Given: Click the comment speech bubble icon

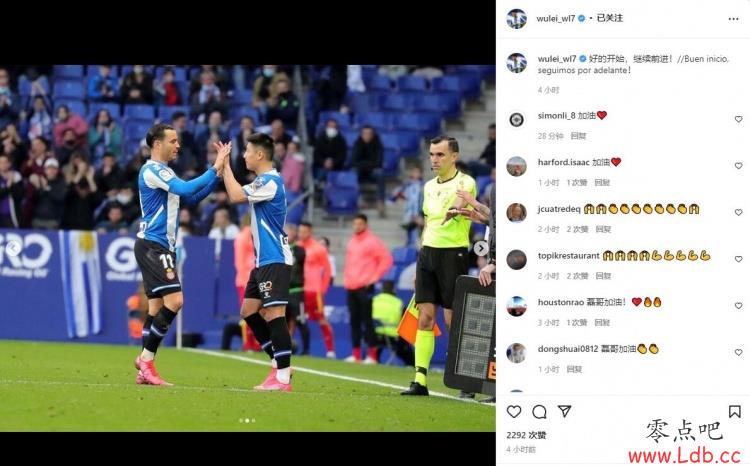Looking at the screenshot, I should tap(539, 411).
